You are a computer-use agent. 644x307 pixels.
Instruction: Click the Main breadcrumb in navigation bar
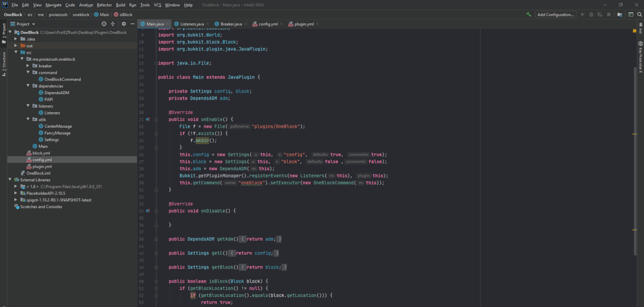[x=102, y=14]
